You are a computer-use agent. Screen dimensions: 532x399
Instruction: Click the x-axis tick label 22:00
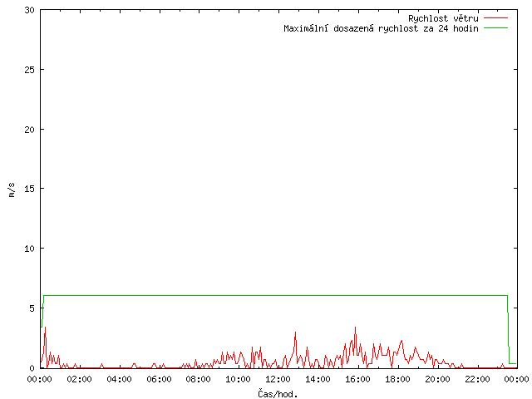coord(477,379)
